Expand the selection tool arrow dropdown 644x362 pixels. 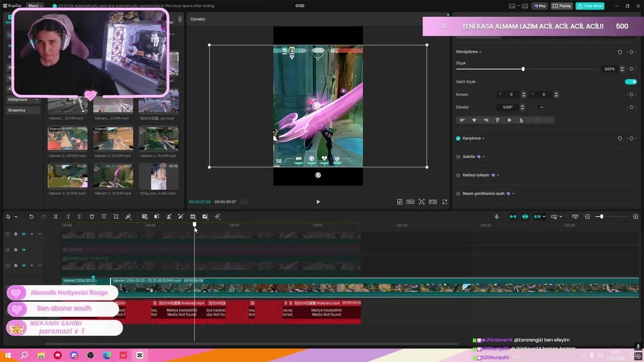tap(16, 217)
